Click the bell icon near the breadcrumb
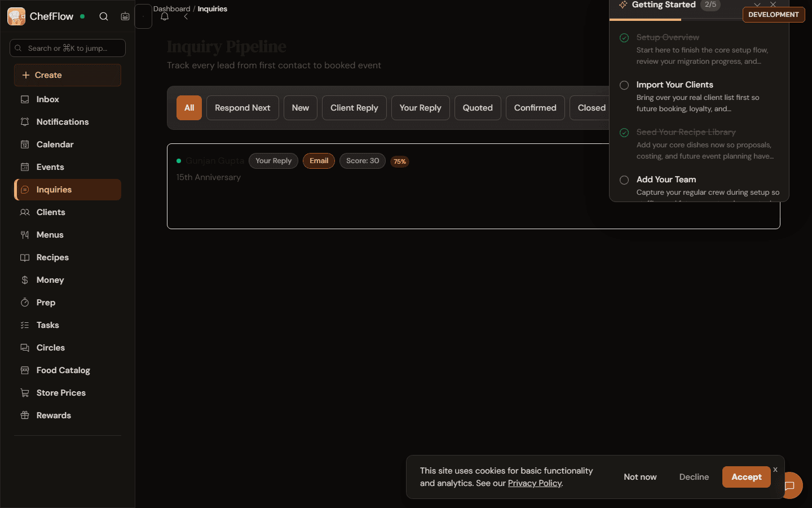 point(165,16)
